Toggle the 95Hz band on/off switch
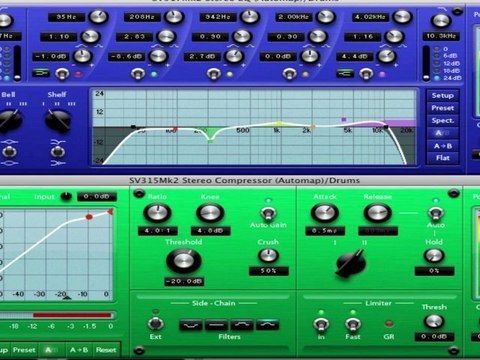The height and width of the screenshot is (360, 480). 62,73
